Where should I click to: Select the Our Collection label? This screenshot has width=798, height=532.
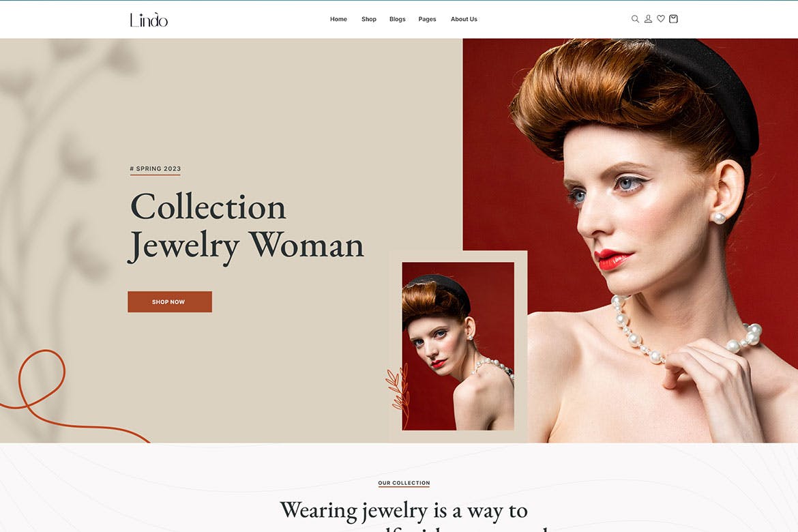coord(404,483)
